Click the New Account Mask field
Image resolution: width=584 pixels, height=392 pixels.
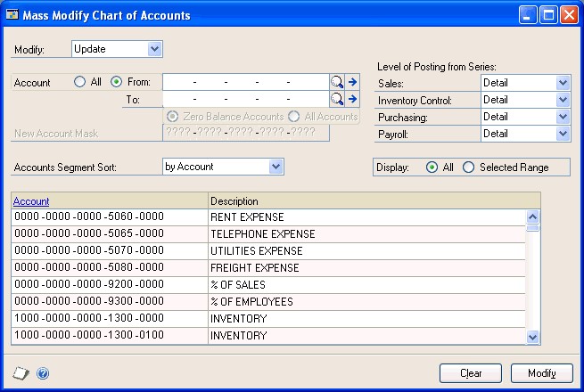click(x=246, y=133)
